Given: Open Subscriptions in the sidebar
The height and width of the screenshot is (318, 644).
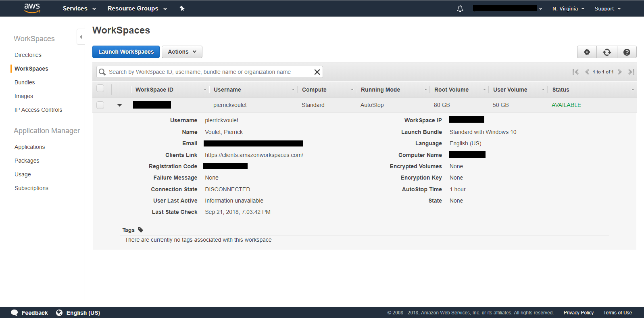Looking at the screenshot, I should [x=31, y=188].
